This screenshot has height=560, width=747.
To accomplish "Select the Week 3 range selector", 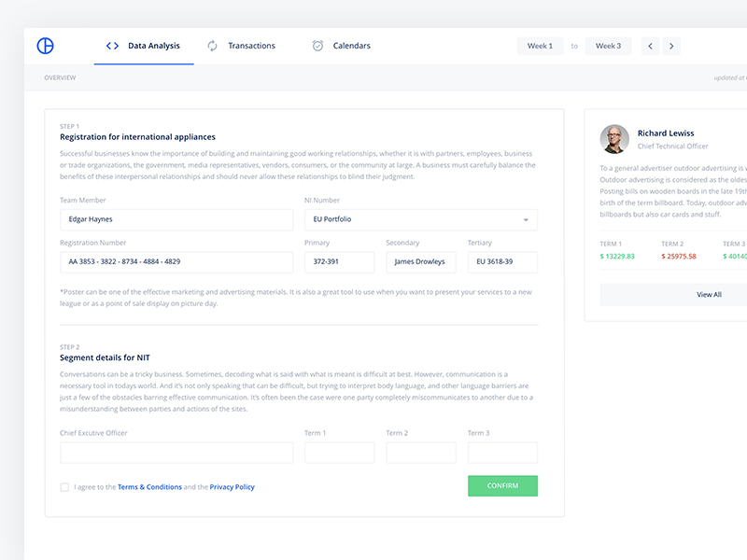I will (x=608, y=46).
